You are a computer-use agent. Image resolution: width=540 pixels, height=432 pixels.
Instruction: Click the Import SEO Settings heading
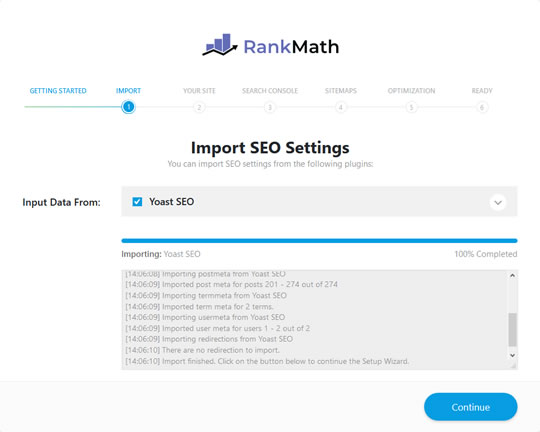[x=270, y=148]
